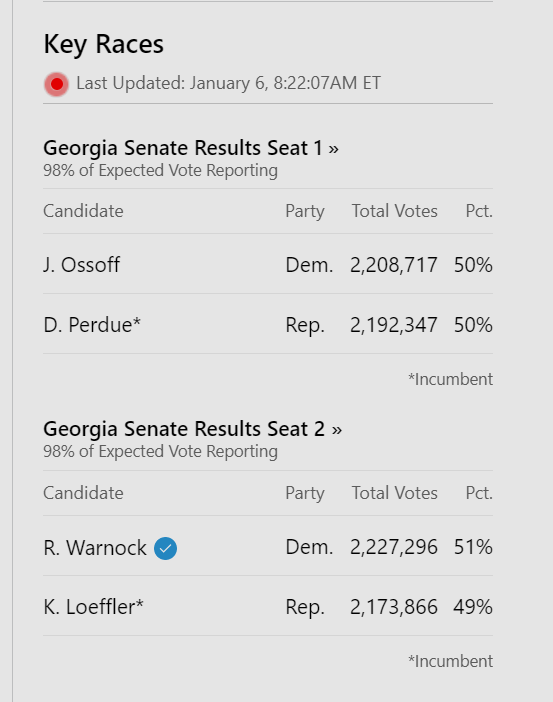Click the chevron after Seat 2 heading
The width and height of the screenshot is (553, 702).
coord(336,430)
